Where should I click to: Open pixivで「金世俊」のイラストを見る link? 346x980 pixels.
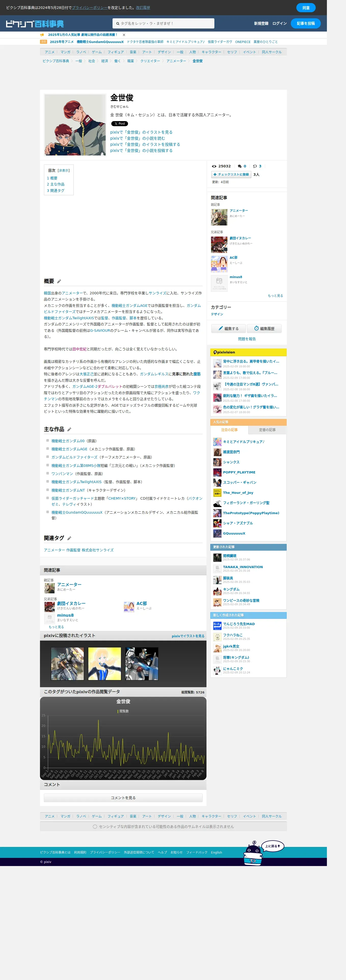point(141,132)
